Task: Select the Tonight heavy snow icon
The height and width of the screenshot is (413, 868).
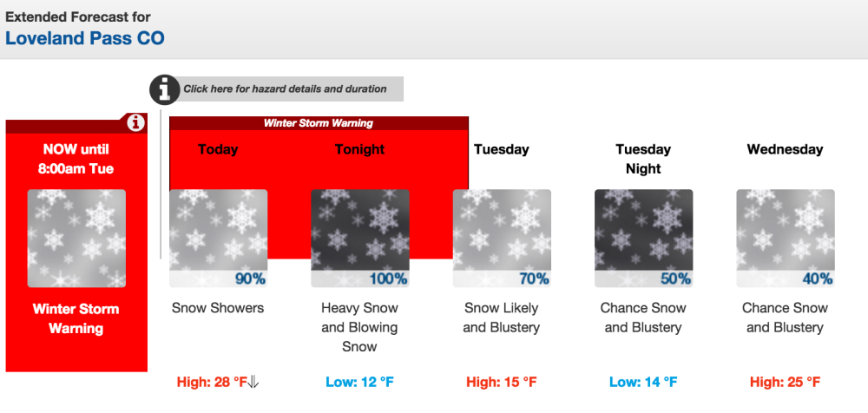Action: tap(360, 238)
